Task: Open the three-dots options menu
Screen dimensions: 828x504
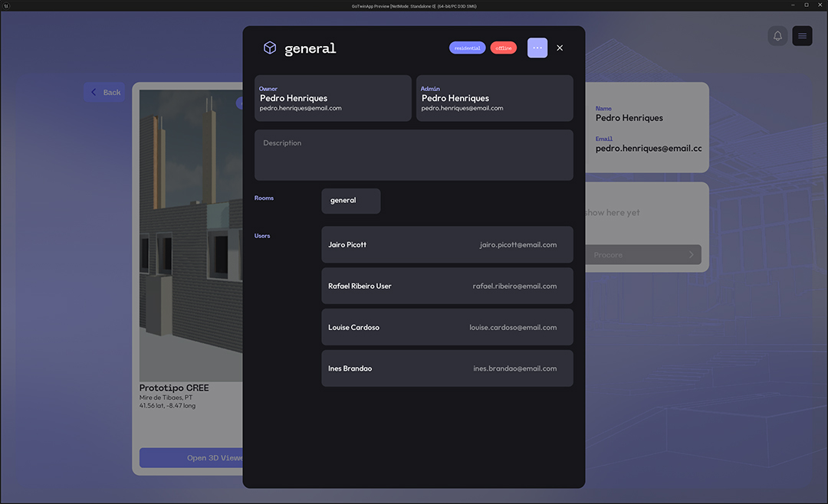Action: tap(537, 48)
